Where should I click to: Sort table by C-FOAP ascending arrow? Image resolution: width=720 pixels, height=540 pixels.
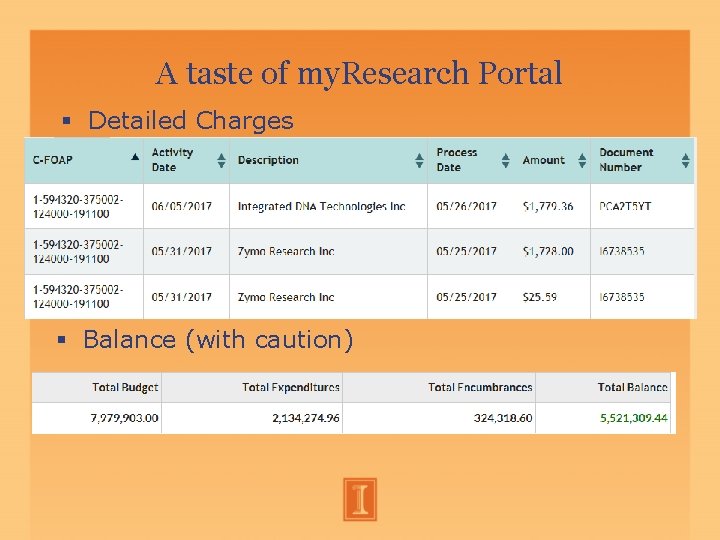(135, 157)
